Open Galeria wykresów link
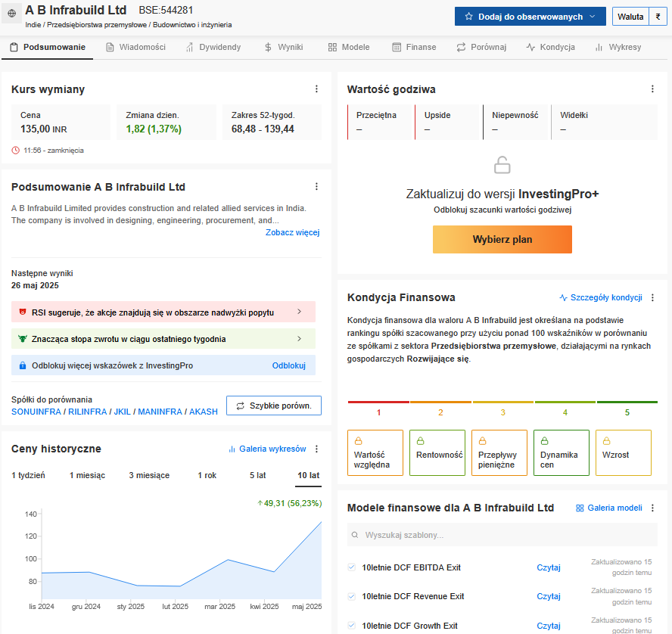This screenshot has width=672, height=634. tap(267, 449)
